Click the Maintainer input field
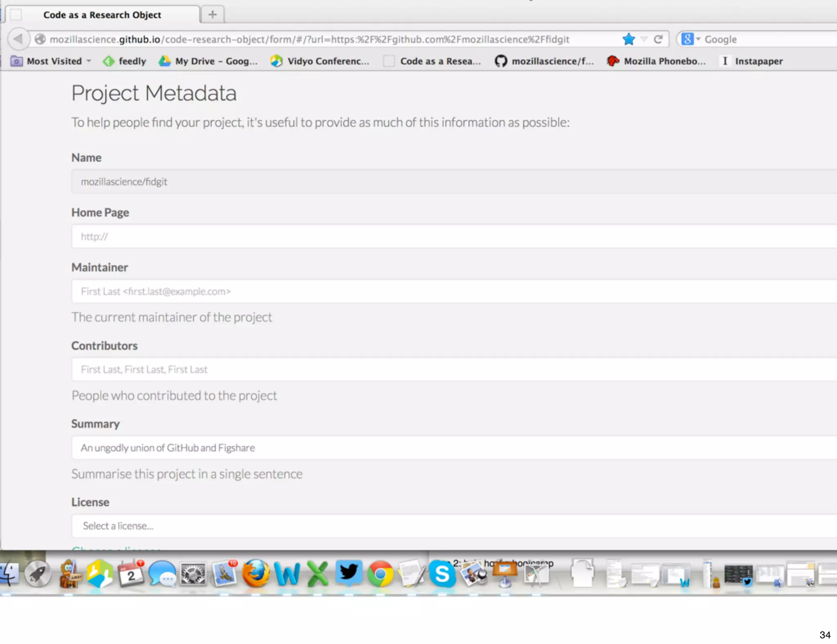The image size is (837, 644). coord(450,291)
